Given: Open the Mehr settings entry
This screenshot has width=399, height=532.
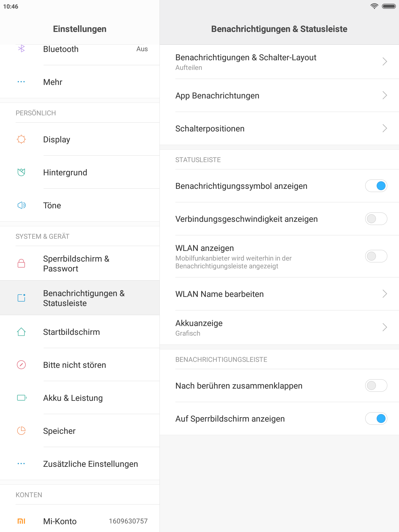Looking at the screenshot, I should [x=53, y=82].
